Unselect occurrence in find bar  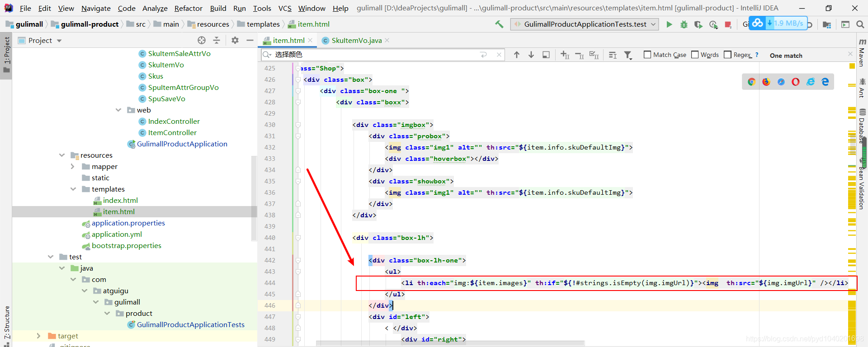[580, 55]
